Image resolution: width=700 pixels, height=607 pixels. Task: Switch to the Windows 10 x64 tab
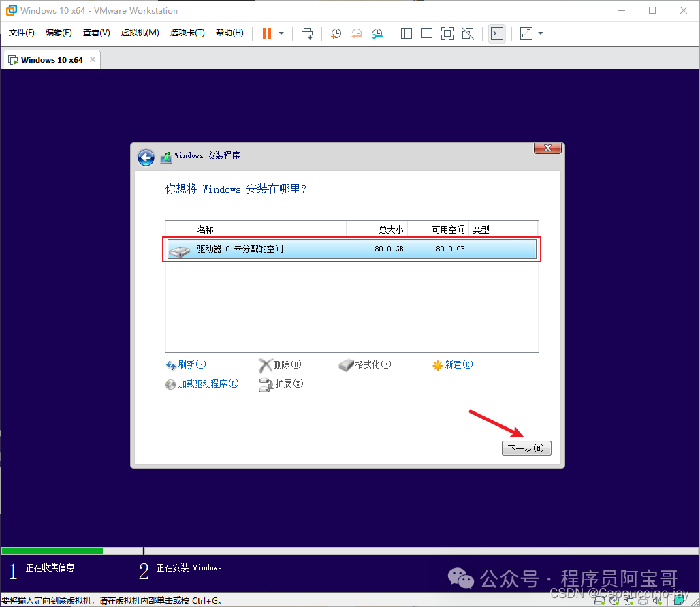pos(52,60)
